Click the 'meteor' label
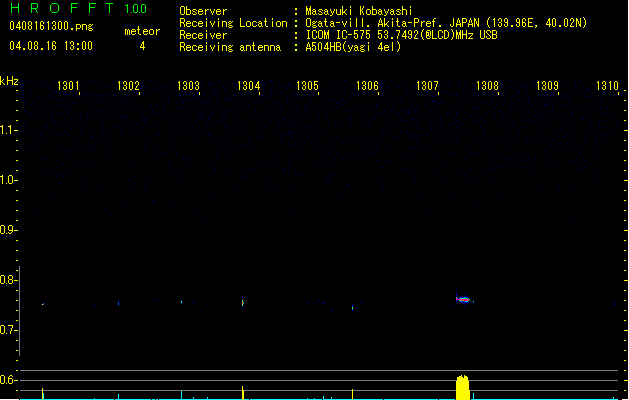Image resolution: width=629 pixels, height=400 pixels. point(142,31)
